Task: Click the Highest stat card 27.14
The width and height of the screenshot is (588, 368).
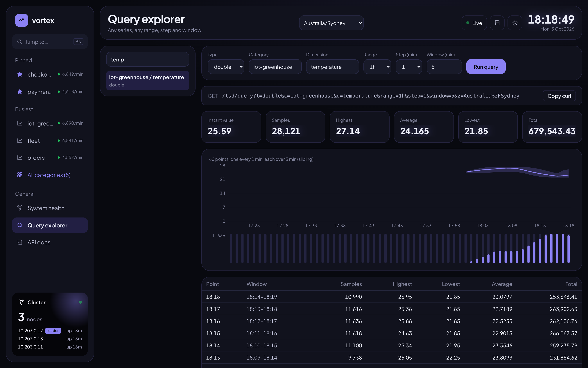Action: pyautogui.click(x=359, y=127)
